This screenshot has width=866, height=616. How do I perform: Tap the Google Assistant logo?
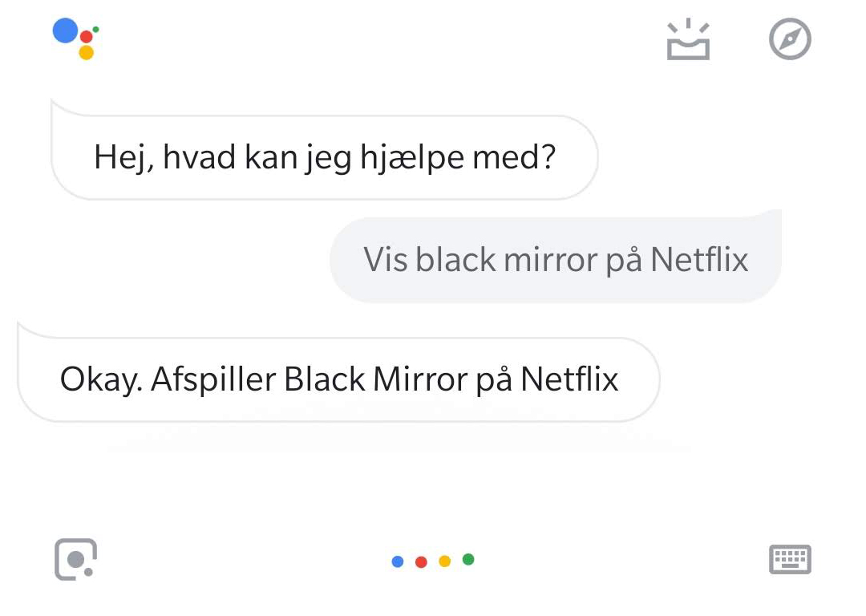(75, 38)
